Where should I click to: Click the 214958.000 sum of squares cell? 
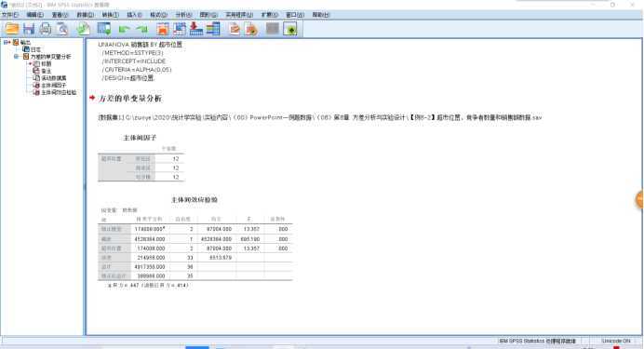[151, 258]
